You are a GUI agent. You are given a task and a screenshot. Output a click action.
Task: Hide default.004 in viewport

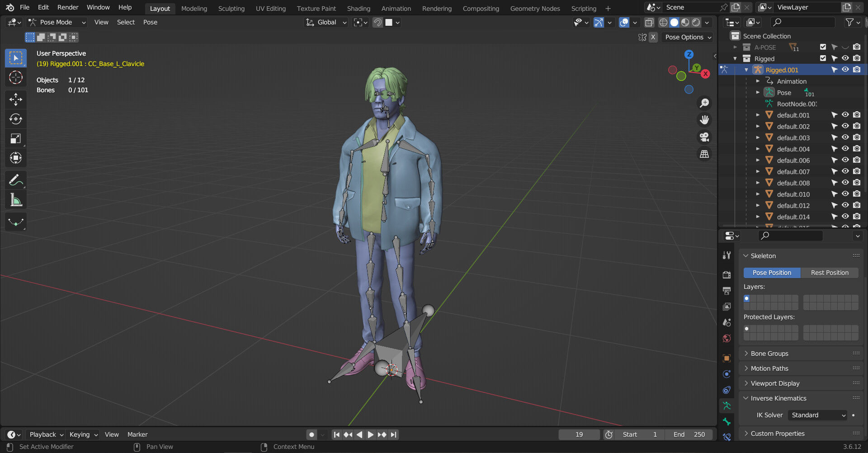point(845,149)
